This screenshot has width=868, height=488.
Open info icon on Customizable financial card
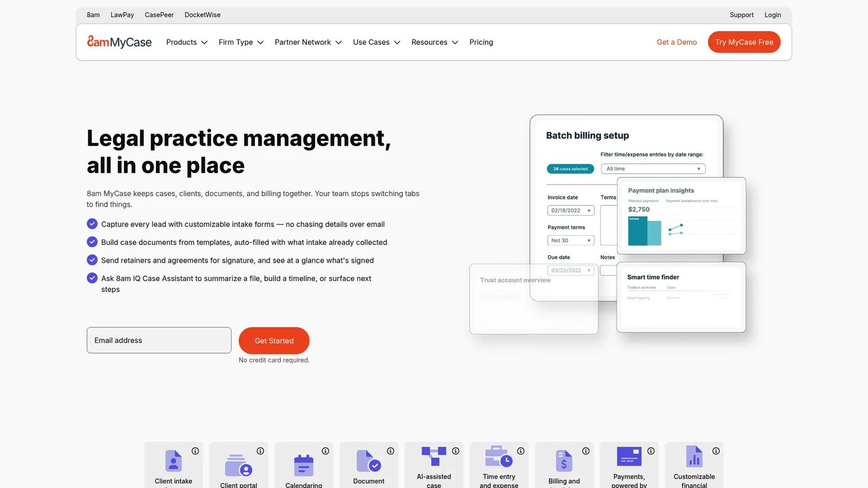(x=716, y=451)
